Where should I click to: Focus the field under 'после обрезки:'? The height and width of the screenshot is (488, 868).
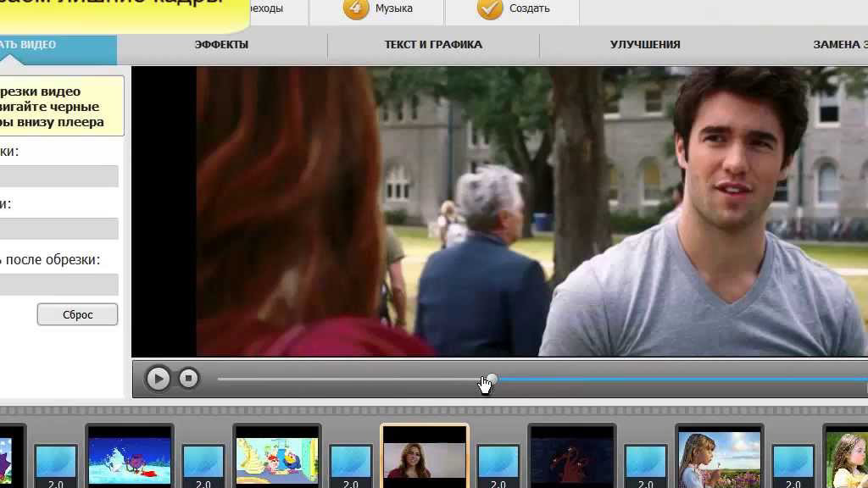click(x=58, y=285)
